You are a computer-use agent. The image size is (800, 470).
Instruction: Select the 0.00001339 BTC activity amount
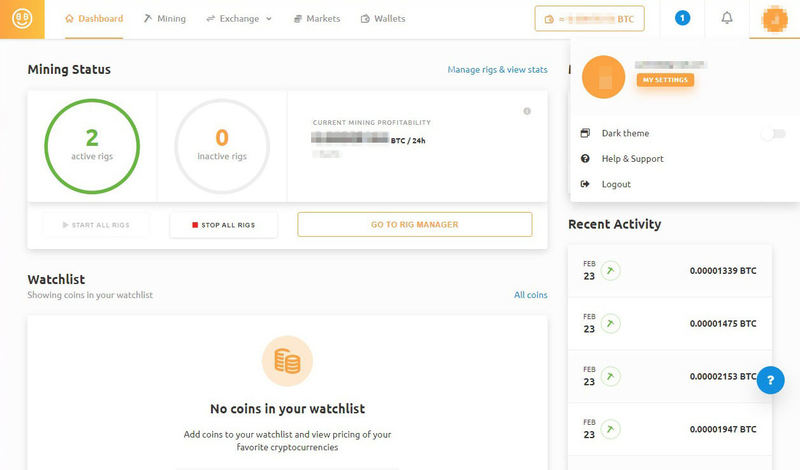[x=723, y=271]
